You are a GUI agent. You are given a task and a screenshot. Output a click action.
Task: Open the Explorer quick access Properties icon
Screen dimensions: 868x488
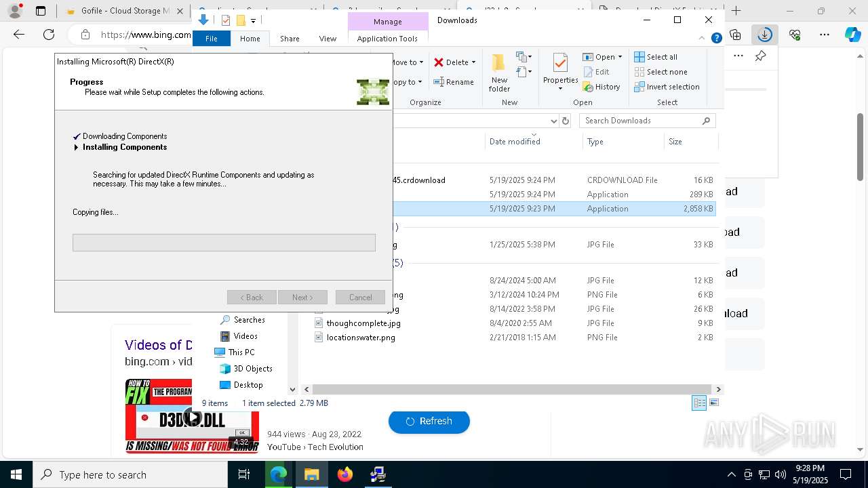pyautogui.click(x=226, y=20)
